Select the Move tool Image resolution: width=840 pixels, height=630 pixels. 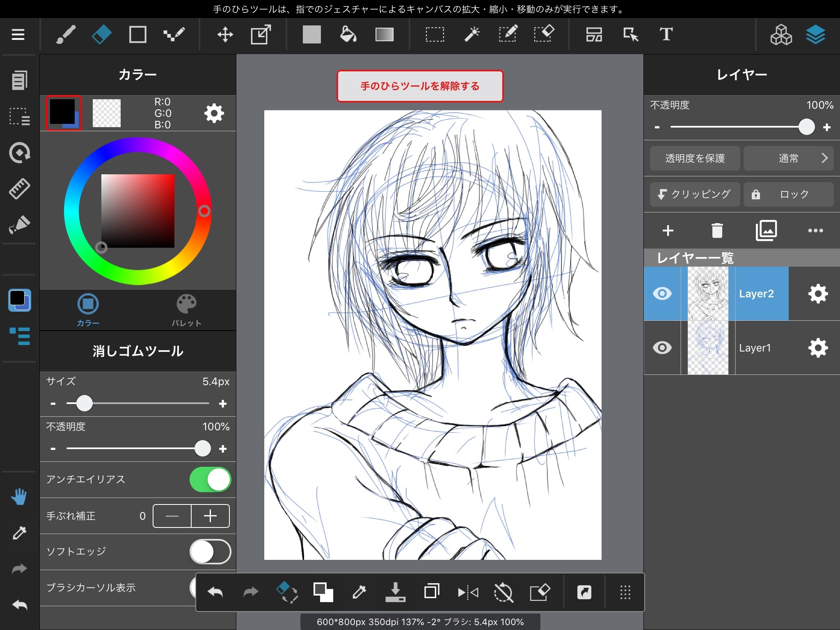225,34
